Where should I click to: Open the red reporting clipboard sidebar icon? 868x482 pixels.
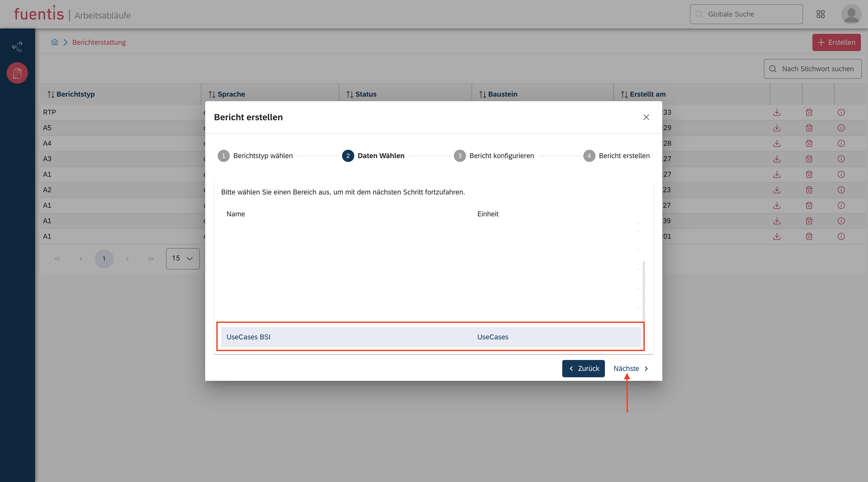(x=17, y=73)
